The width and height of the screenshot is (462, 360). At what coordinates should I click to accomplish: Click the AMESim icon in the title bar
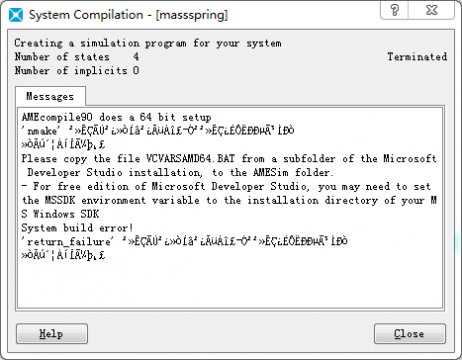click(16, 15)
